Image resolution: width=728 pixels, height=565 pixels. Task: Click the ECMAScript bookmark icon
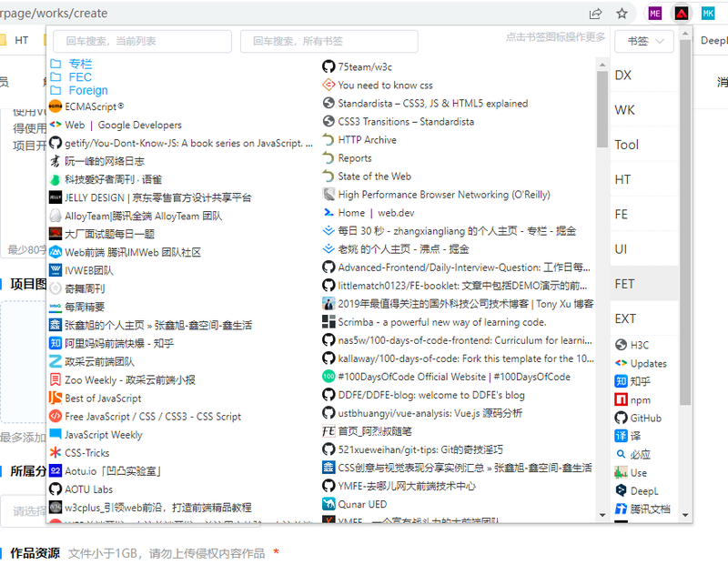click(56, 106)
